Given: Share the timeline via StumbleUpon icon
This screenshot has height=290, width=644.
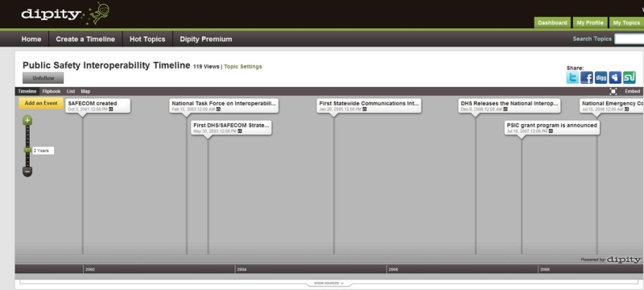Looking at the screenshot, I should (x=630, y=77).
